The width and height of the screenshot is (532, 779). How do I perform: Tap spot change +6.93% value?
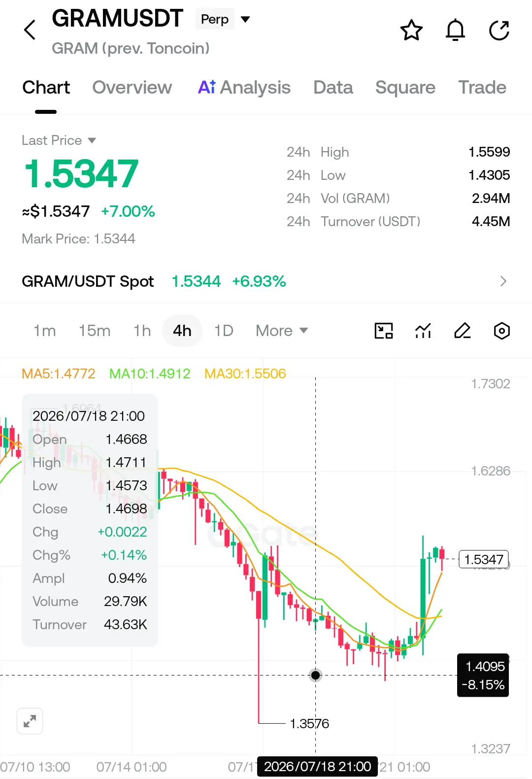click(259, 281)
